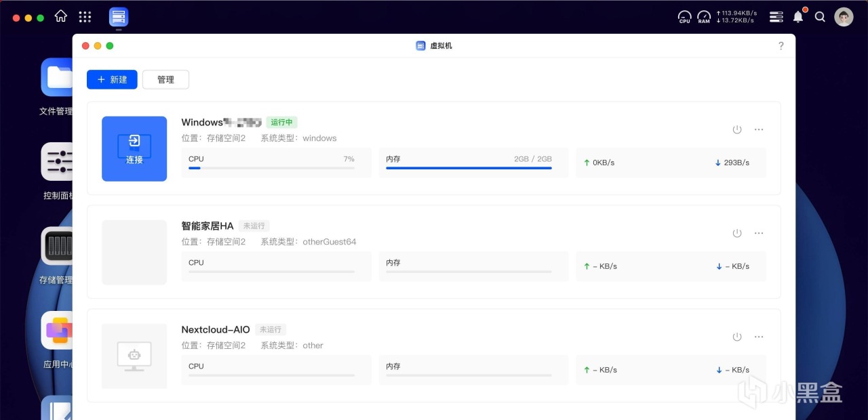Click the 2GB / 2GB memory value
The width and height of the screenshot is (868, 420).
(533, 159)
